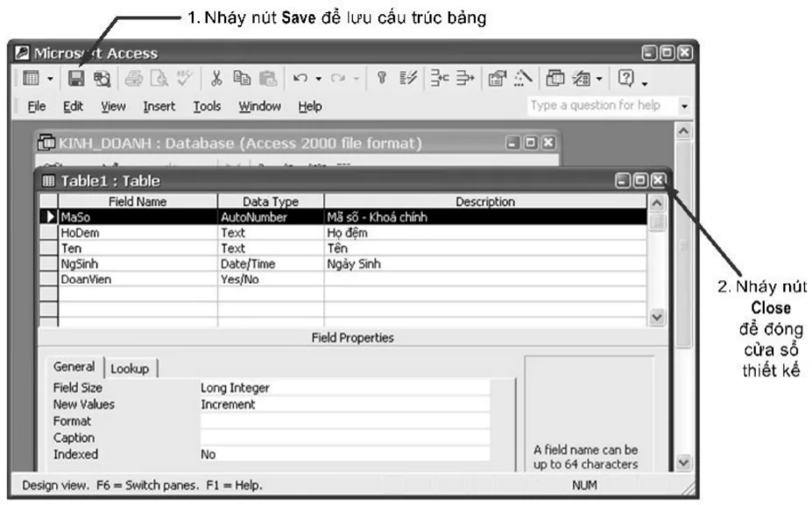Click the Copy icon in toolbar

241,79
